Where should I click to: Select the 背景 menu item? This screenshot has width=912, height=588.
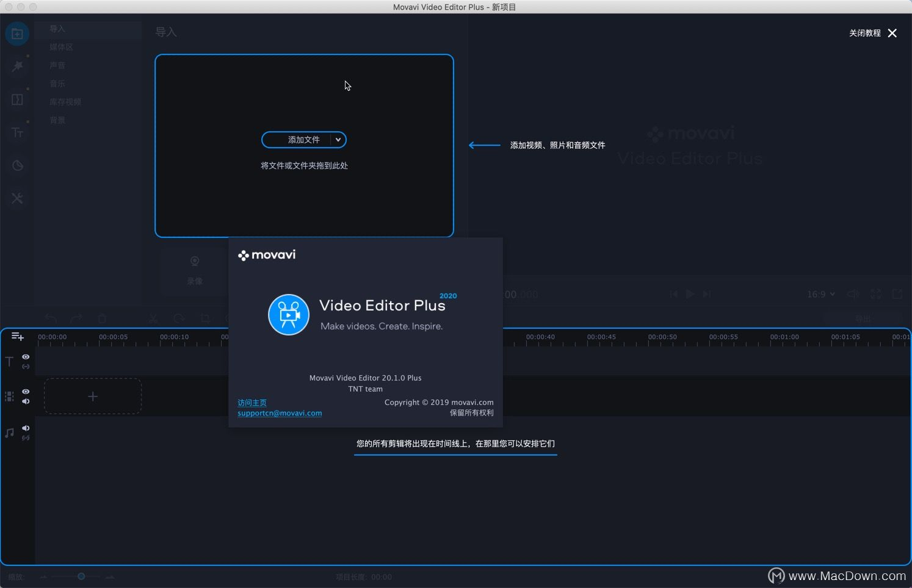(57, 120)
